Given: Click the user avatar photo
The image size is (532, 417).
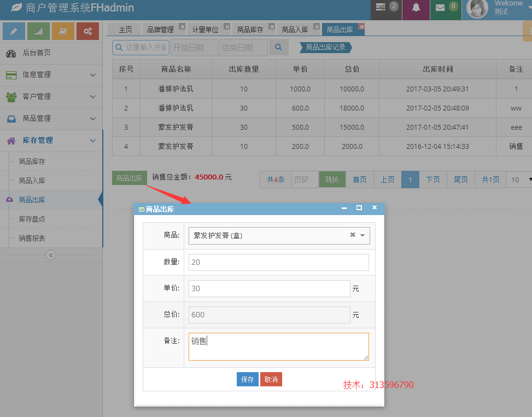Looking at the screenshot, I should [477, 8].
